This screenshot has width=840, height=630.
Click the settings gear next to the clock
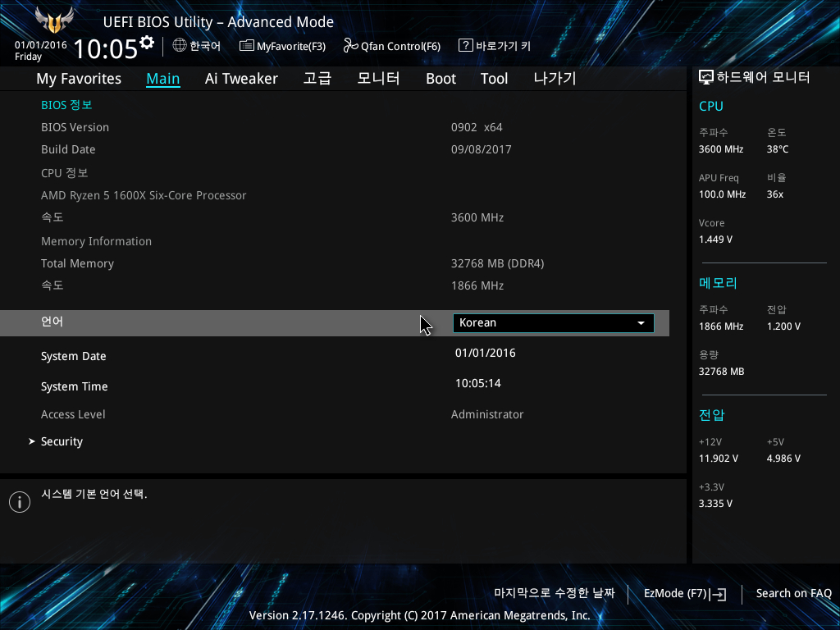pos(147,43)
